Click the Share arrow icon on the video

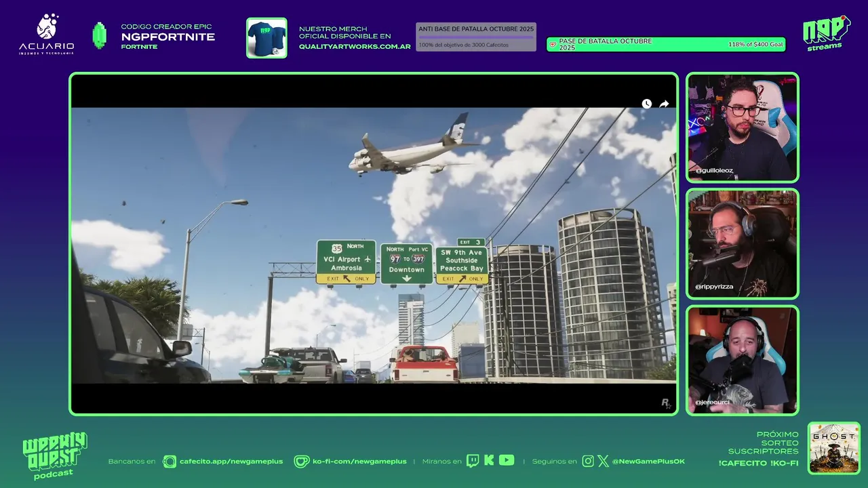(664, 104)
